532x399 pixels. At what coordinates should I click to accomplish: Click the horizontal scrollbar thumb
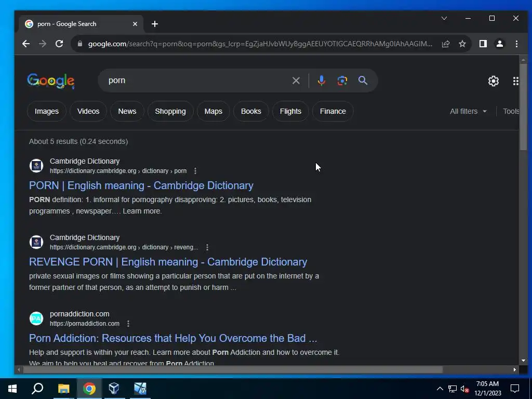[x=233, y=369]
